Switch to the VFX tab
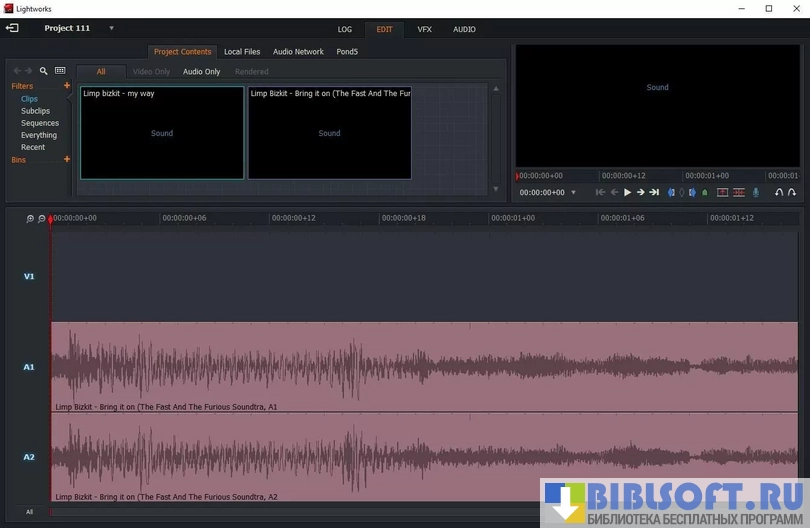This screenshot has width=810, height=528. (424, 29)
